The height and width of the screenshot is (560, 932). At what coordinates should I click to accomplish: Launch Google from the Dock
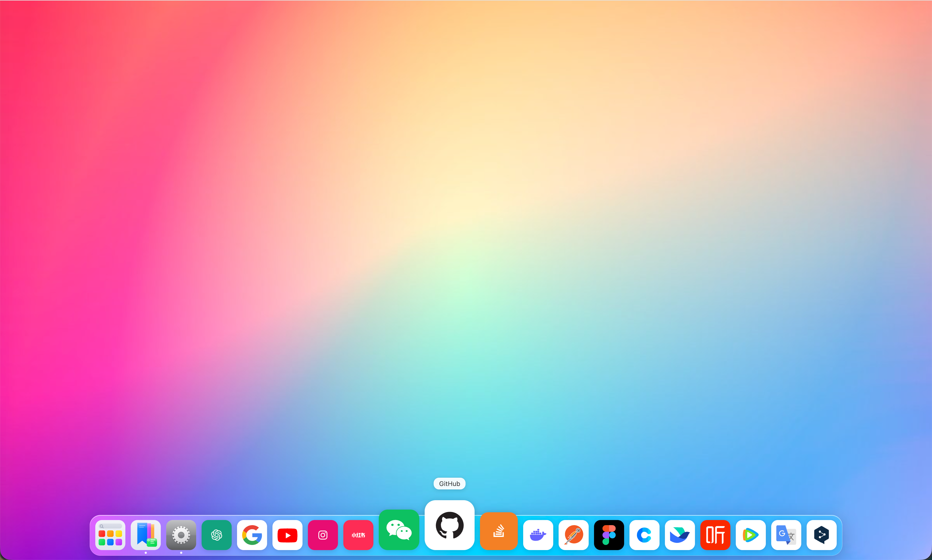252,535
